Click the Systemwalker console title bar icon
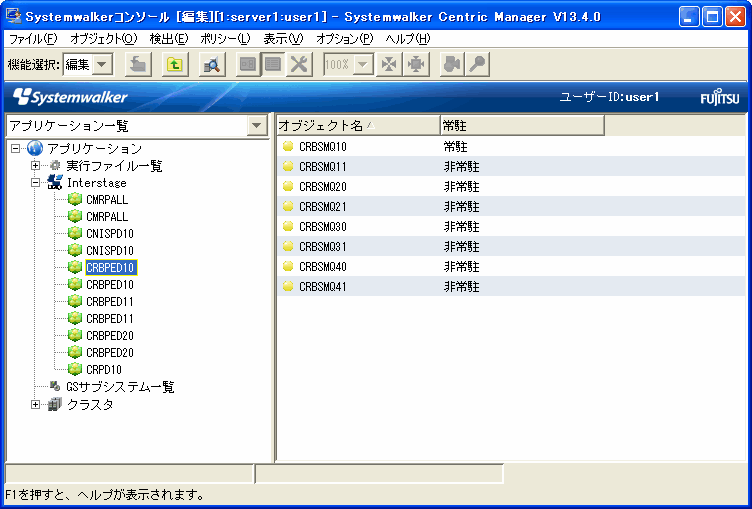 (x=13, y=16)
